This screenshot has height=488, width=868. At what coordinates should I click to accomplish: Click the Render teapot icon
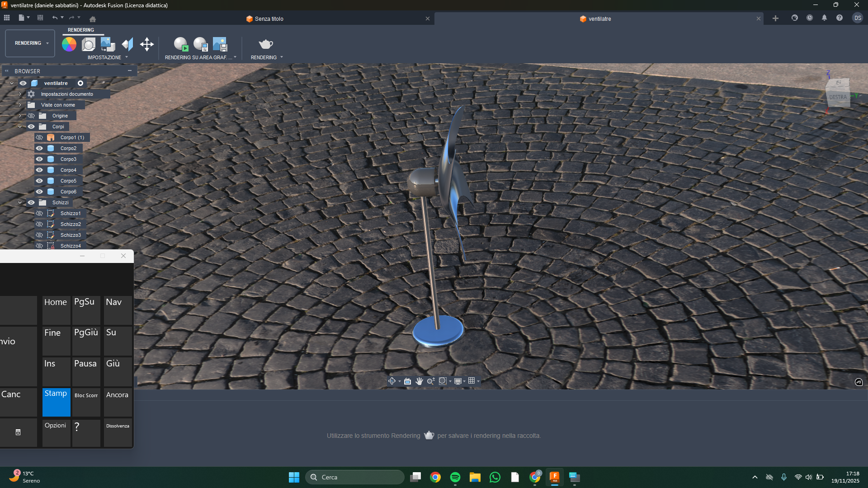(266, 44)
